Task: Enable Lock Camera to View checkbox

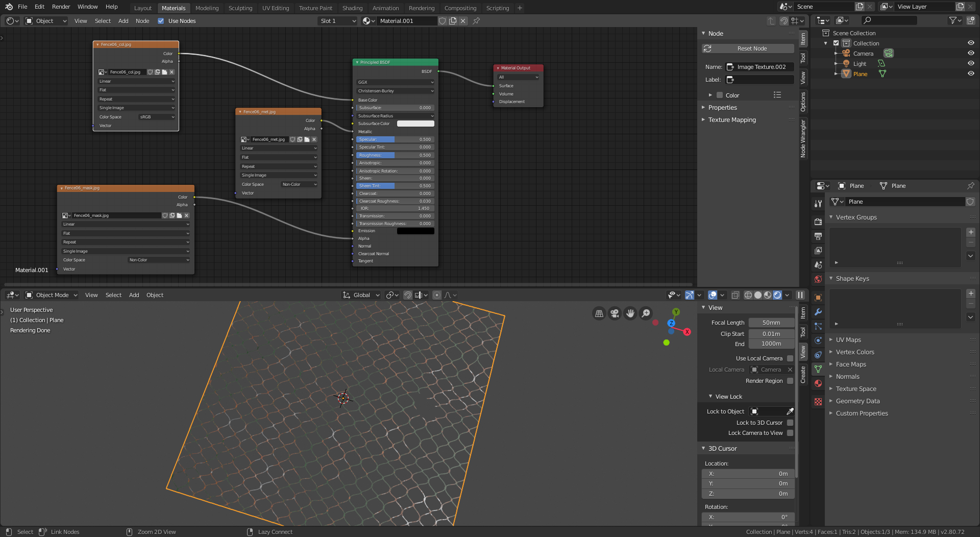Action: coord(790,433)
